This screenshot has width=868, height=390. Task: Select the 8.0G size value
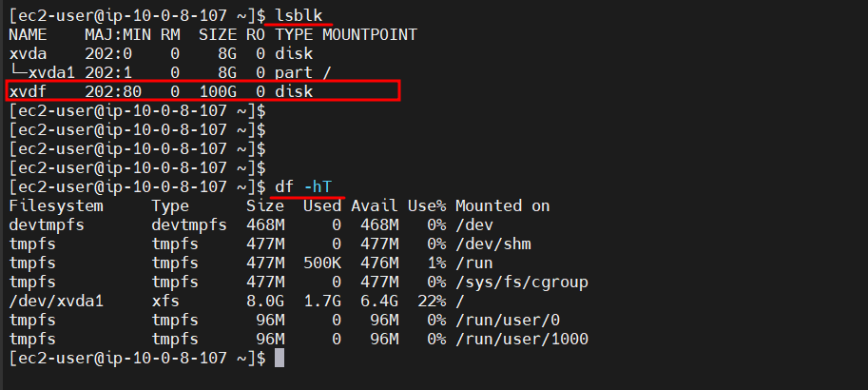point(265,302)
